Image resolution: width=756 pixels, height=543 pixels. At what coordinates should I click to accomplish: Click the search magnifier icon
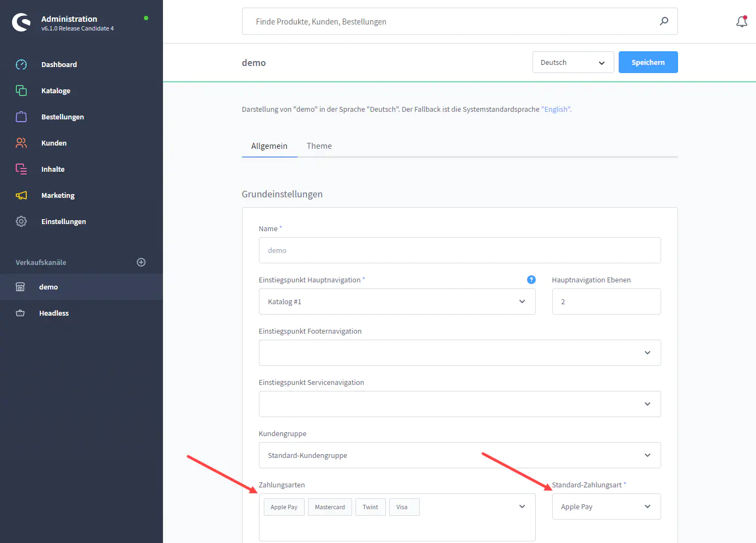coord(664,21)
